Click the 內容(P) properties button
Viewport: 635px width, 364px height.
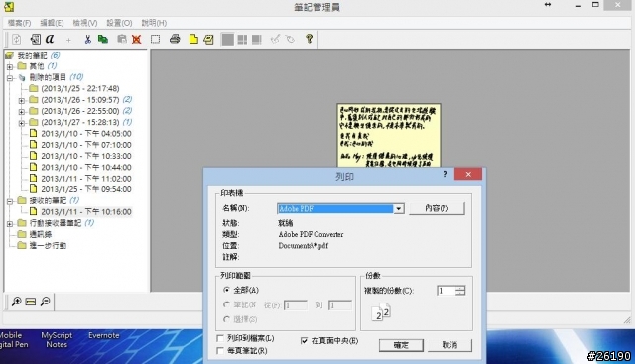point(437,208)
